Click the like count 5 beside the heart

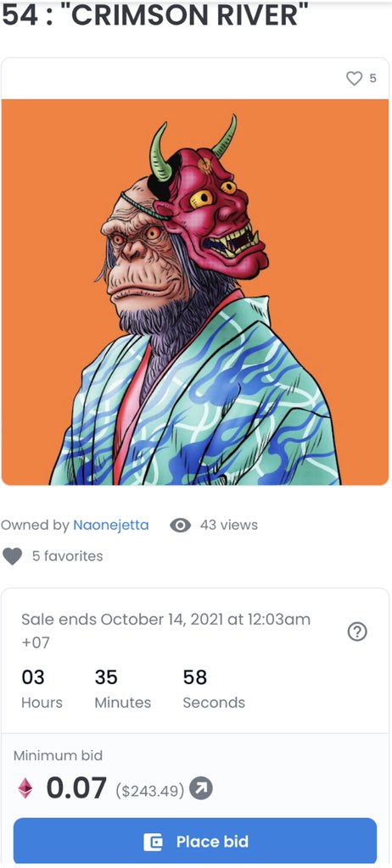pos(372,79)
